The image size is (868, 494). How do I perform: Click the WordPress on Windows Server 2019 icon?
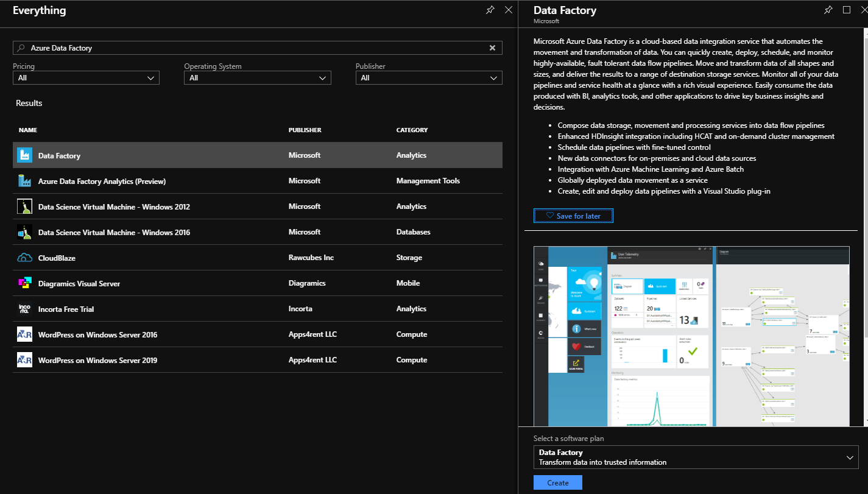[x=24, y=360]
